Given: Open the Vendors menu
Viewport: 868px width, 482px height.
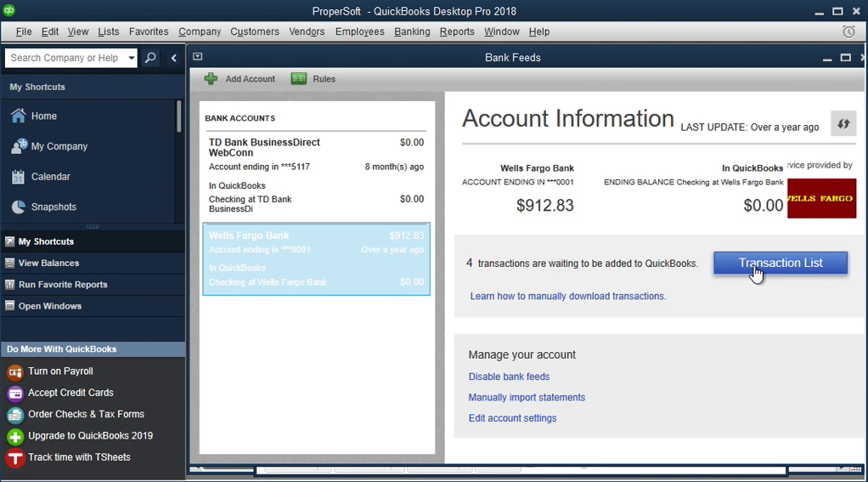Looking at the screenshot, I should tap(307, 31).
